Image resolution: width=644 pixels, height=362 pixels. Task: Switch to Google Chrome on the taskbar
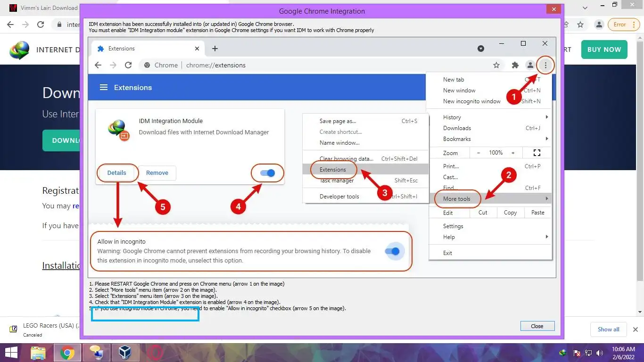click(x=67, y=353)
